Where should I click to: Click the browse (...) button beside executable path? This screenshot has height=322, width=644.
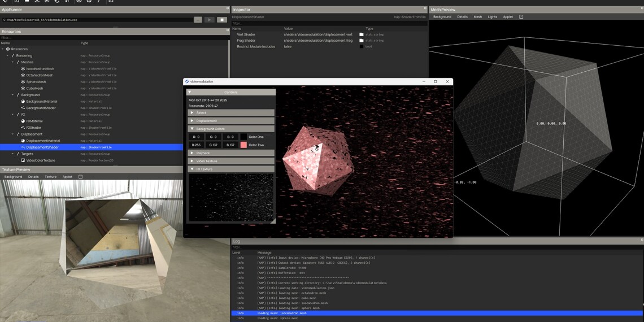(x=198, y=20)
